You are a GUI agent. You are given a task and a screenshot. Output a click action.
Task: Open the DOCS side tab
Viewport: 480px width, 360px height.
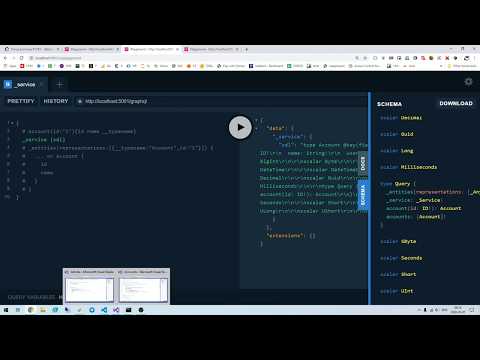(x=363, y=164)
